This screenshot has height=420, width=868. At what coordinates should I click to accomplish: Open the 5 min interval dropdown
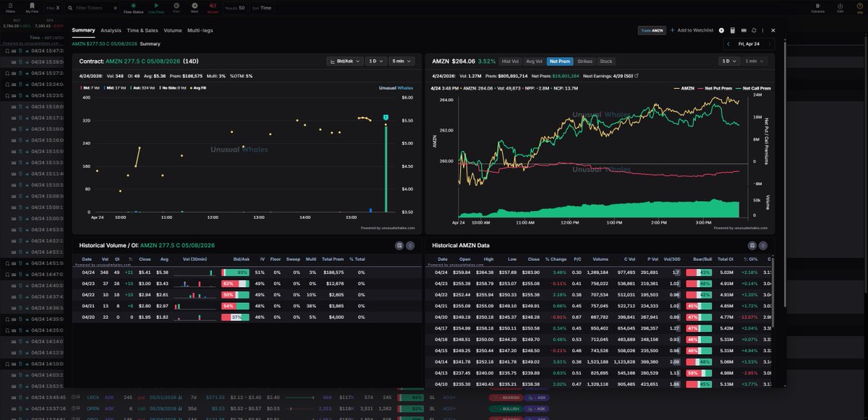pyautogui.click(x=401, y=61)
